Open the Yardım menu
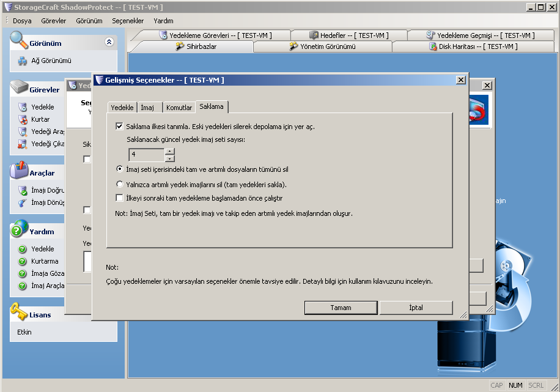The width and height of the screenshot is (560, 392). (x=164, y=21)
